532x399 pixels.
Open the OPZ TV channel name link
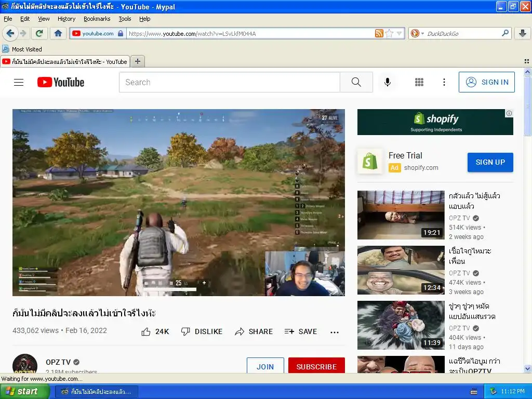[x=58, y=362]
